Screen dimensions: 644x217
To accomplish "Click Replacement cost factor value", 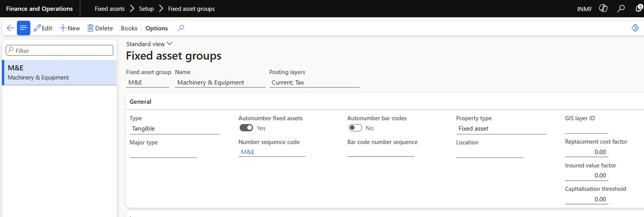I will coord(586,152).
